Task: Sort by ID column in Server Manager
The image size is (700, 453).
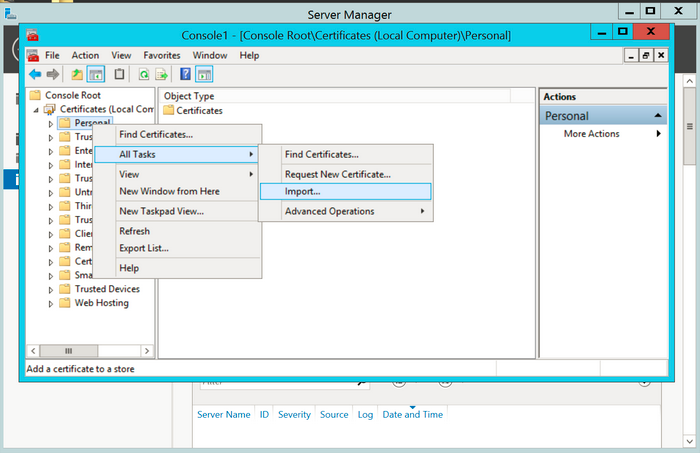Action: [x=264, y=415]
